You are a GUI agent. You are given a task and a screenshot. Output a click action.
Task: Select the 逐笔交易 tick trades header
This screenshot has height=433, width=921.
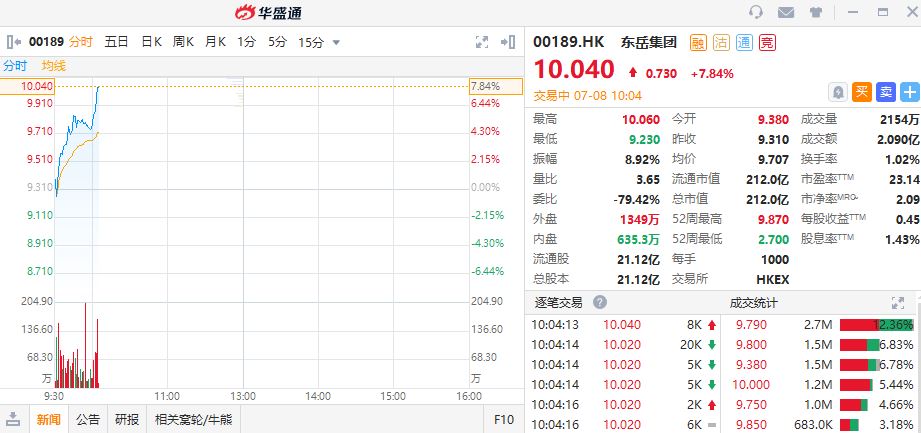(x=559, y=303)
